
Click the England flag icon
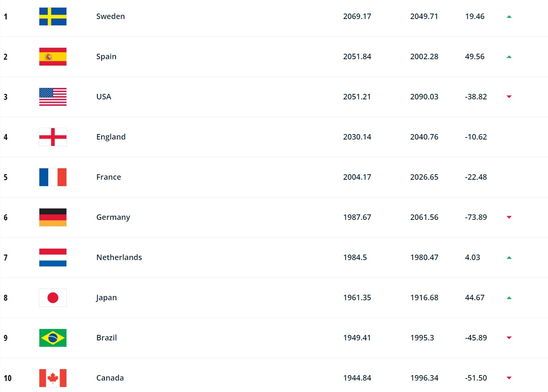53,137
